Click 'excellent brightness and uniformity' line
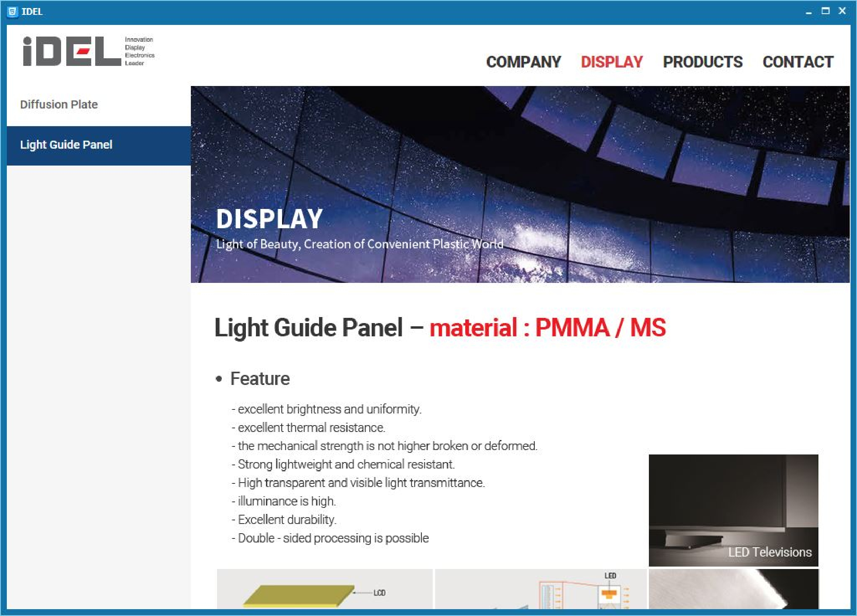Screen dimensions: 857x616 coord(326,409)
